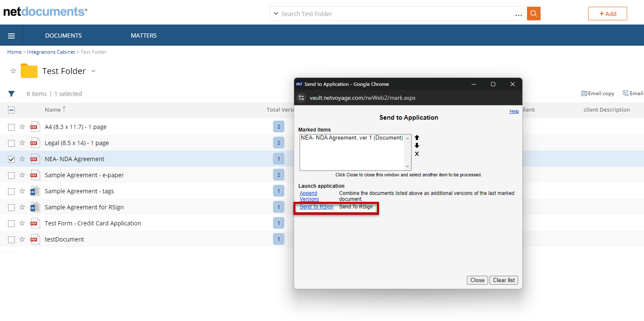
Task: Open the MATTERS tab
Action: coord(144,36)
